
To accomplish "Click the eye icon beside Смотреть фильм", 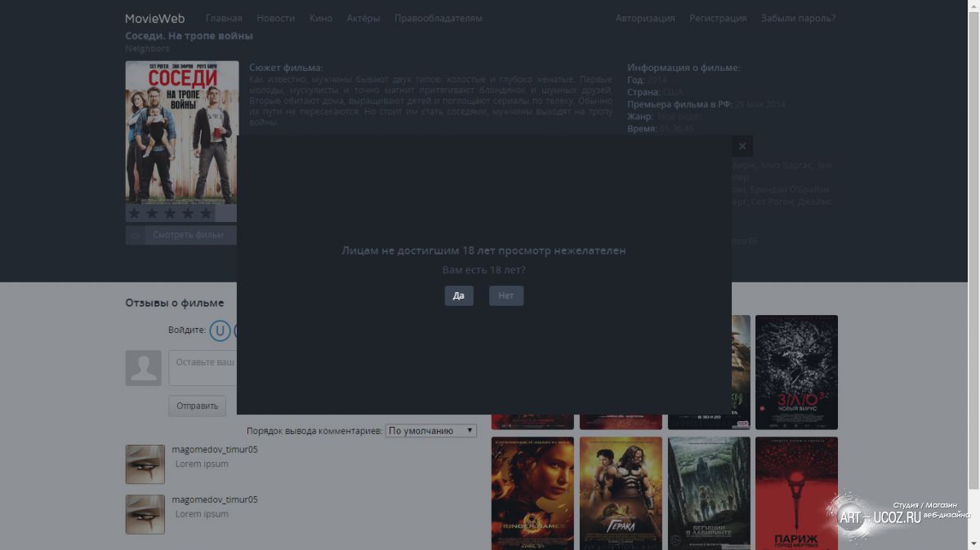I will point(136,235).
